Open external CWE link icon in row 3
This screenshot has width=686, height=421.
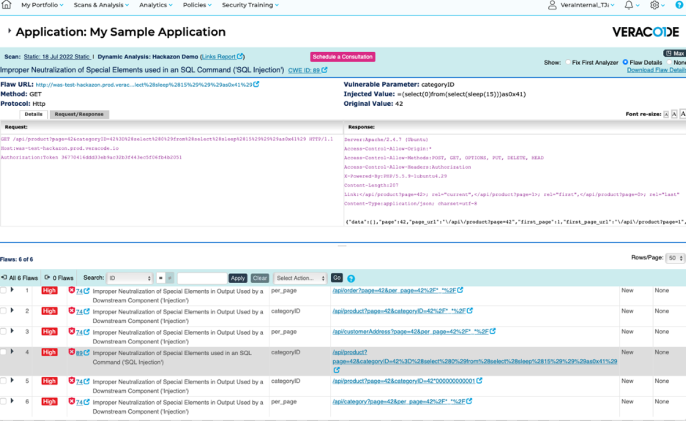[x=87, y=332]
